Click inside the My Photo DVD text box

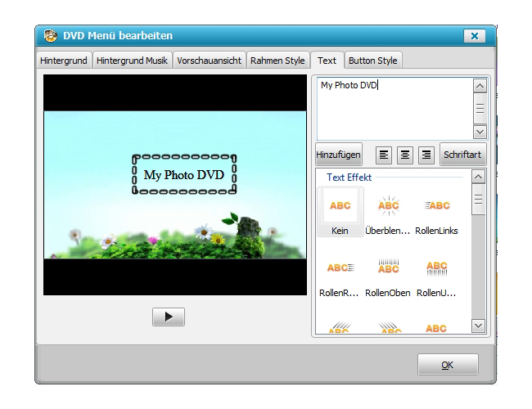click(x=395, y=109)
